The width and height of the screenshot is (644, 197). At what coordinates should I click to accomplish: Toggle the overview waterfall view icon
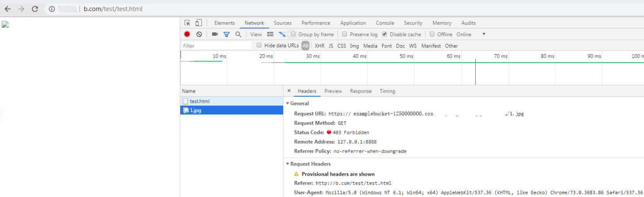[282, 34]
